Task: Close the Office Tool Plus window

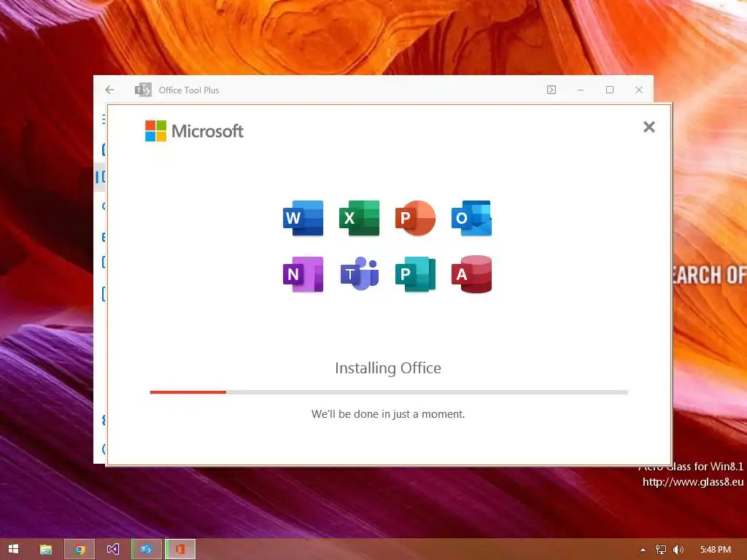Action: (x=639, y=90)
